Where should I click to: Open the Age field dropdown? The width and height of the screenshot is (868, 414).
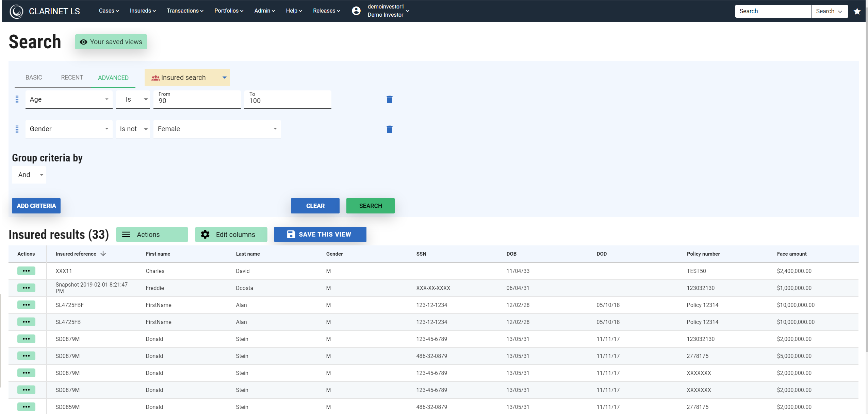(x=69, y=99)
